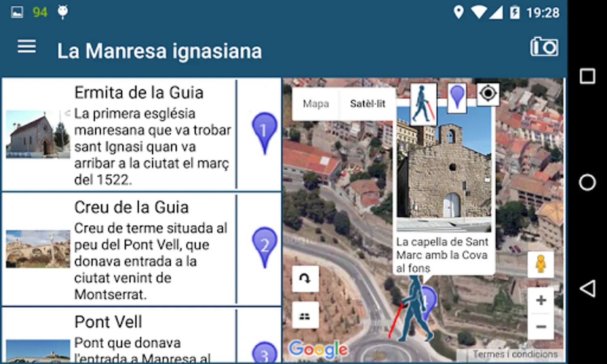The width and height of the screenshot is (607, 364).
Task: Open the Creu de la Guia thumbnail
Action: pyautogui.click(x=38, y=249)
